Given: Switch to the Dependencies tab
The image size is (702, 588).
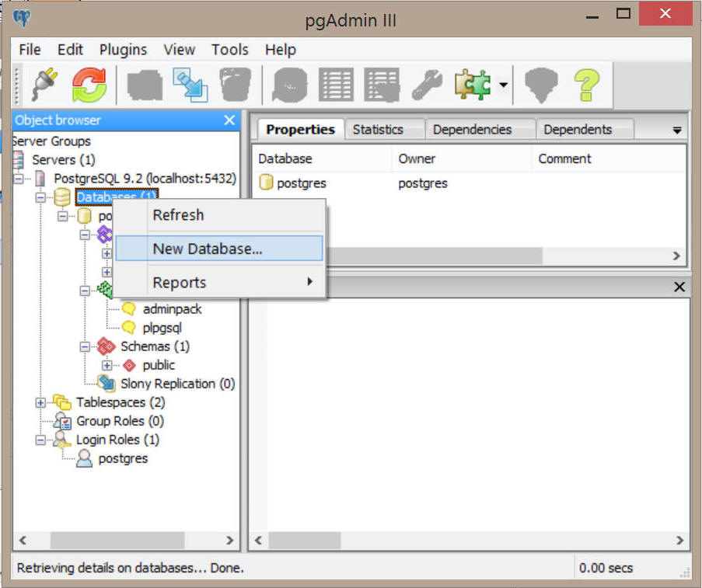Looking at the screenshot, I should [x=472, y=130].
